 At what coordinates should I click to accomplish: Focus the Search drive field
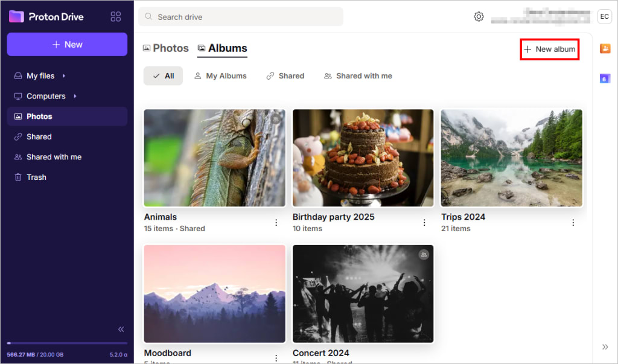point(241,16)
